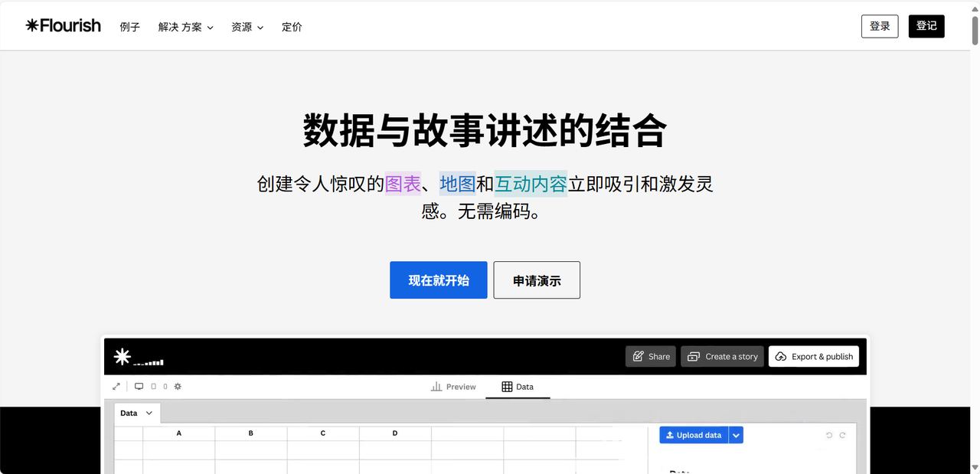Viewport: 980px width, 474px height.
Task: Click the fullscreen expand arrows icon
Action: [x=116, y=387]
